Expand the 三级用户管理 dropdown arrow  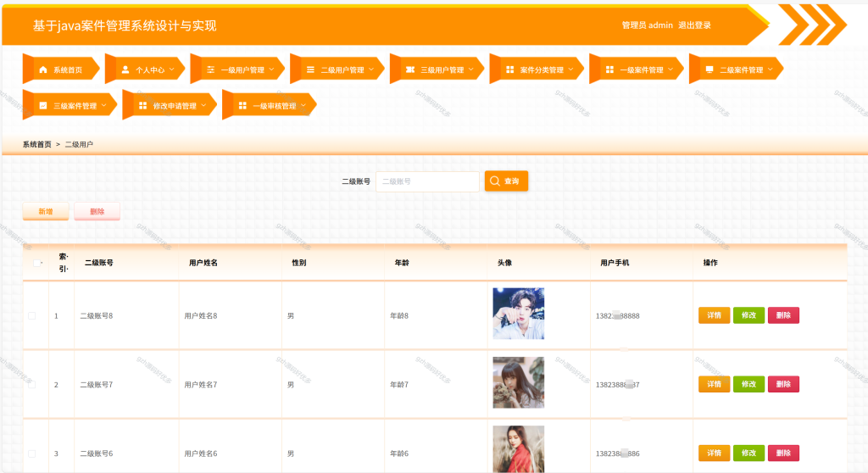pyautogui.click(x=471, y=70)
